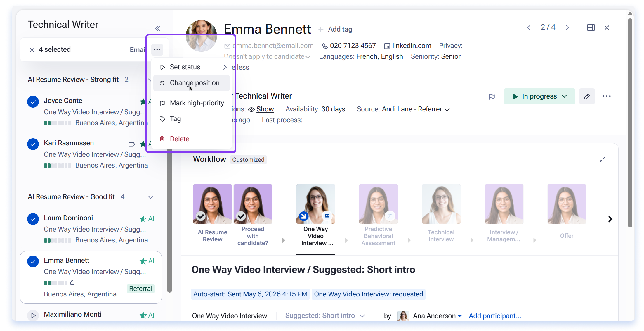Click Maximiliano Monti's play status icon
The height and width of the screenshot is (331, 644).
click(x=33, y=315)
